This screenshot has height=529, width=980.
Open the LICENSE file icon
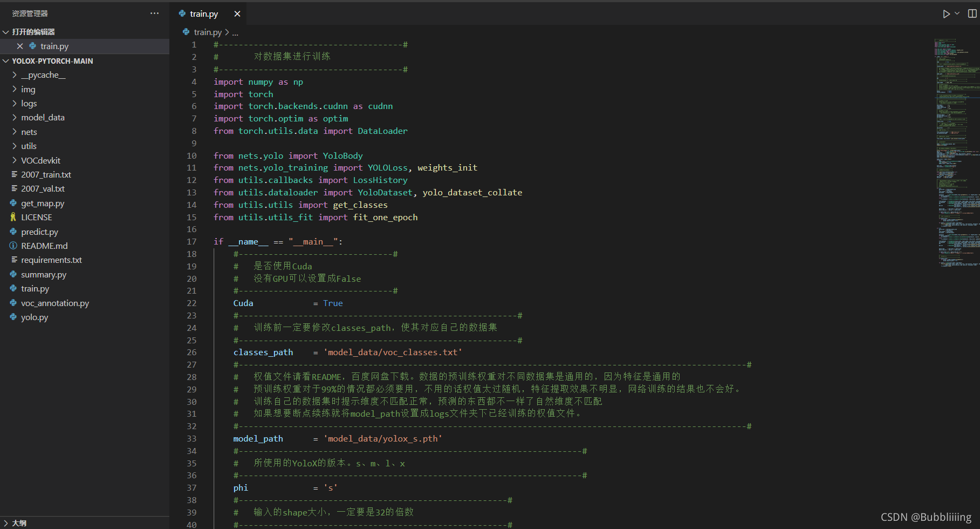[x=13, y=217]
